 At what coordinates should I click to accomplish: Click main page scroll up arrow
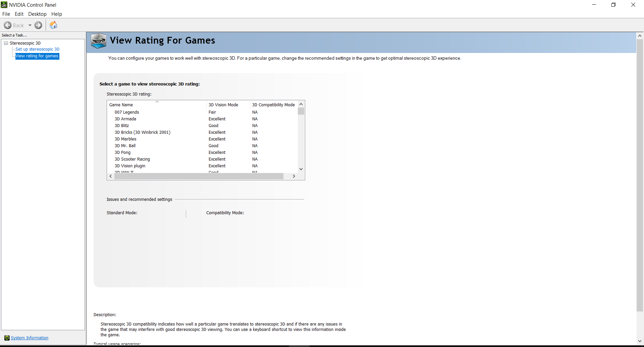click(640, 36)
